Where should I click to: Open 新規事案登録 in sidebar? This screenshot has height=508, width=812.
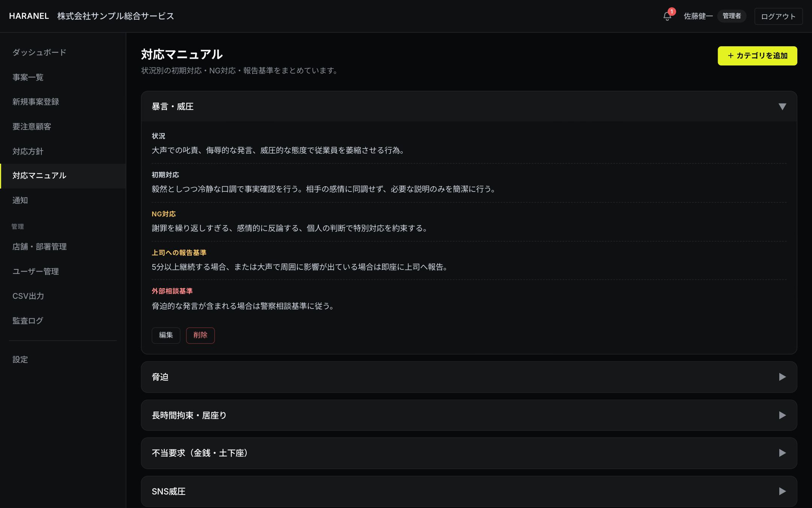[63, 102]
